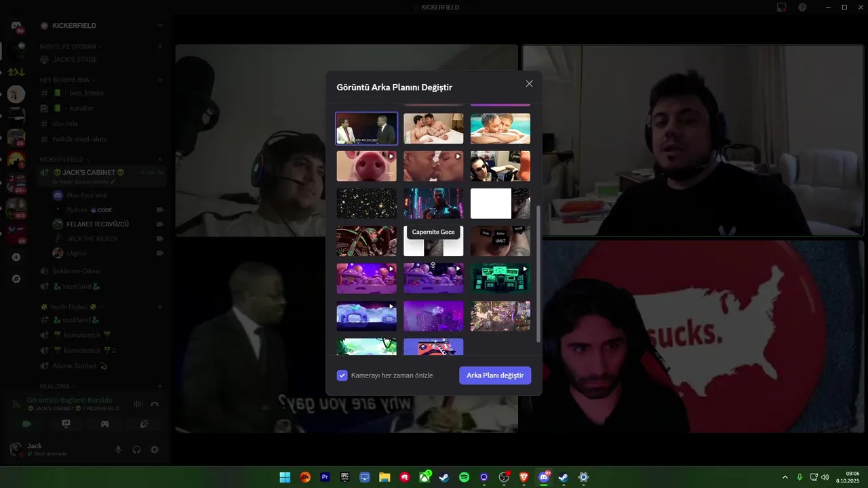
Task: Open the KICKERFIELD server dropdown
Action: tap(102, 26)
